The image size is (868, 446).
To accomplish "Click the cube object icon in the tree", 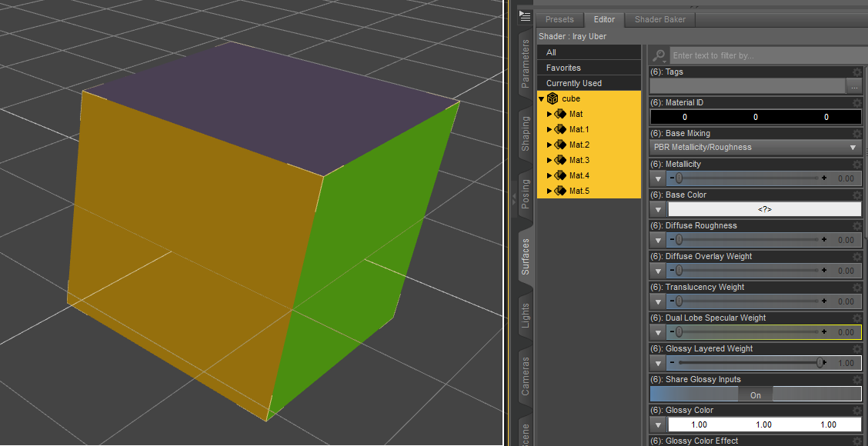I will pyautogui.click(x=552, y=98).
